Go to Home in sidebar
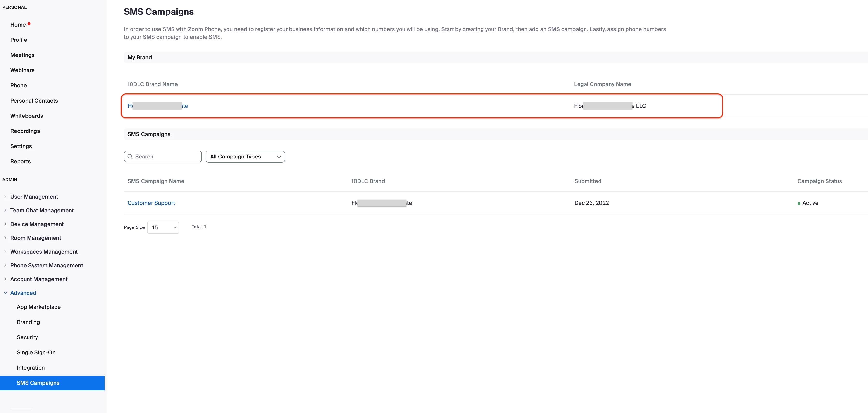This screenshot has height=413, width=868. point(18,25)
